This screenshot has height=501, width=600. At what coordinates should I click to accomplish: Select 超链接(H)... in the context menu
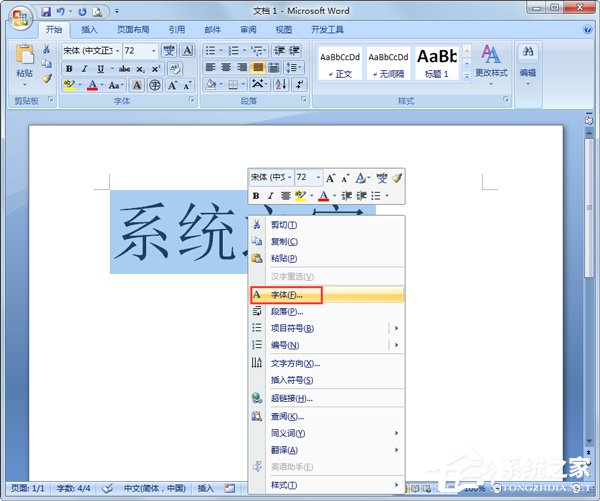pyautogui.click(x=292, y=398)
